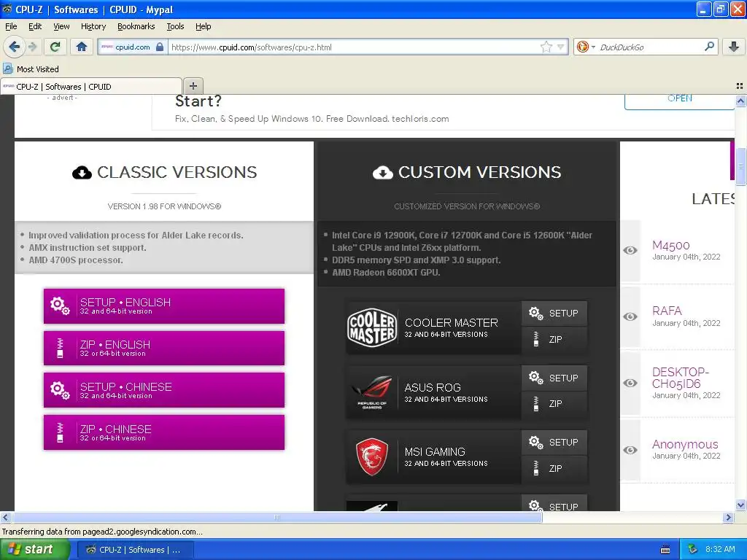Click the Most Visited bookmarks icon
This screenshot has width=747, height=560.
(7, 69)
